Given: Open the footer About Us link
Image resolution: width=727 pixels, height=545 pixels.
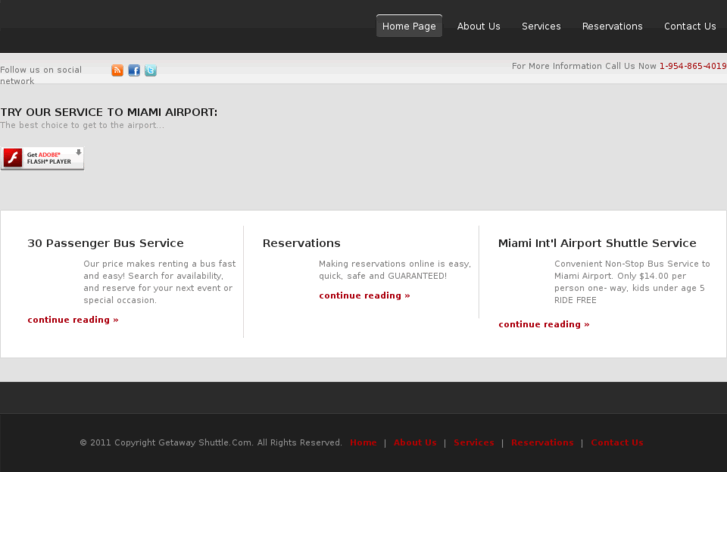Looking at the screenshot, I should (x=415, y=442).
